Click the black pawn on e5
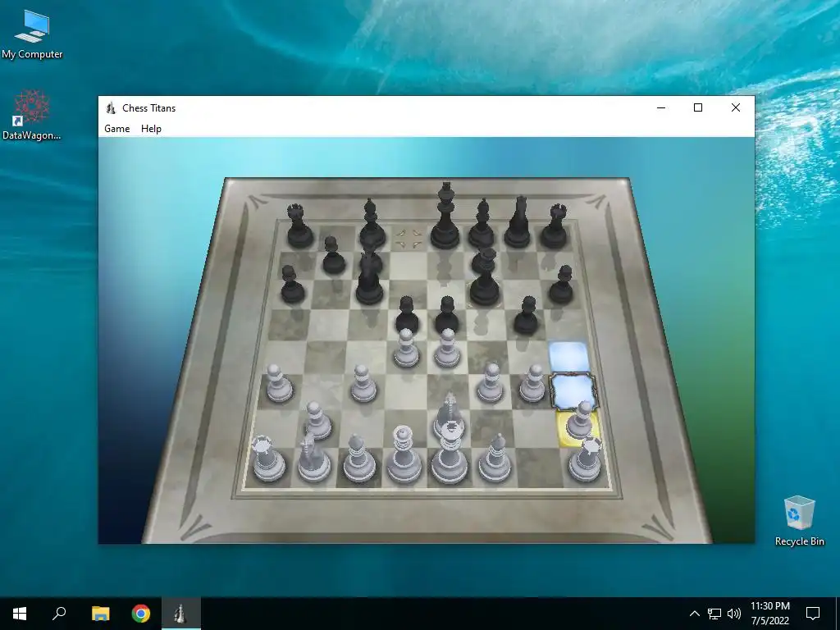840x630 pixels. pos(447,315)
